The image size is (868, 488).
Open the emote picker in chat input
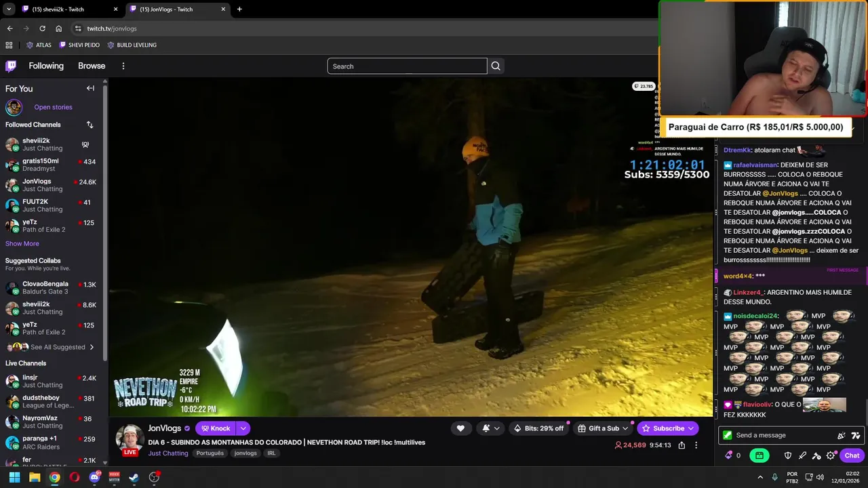click(842, 435)
